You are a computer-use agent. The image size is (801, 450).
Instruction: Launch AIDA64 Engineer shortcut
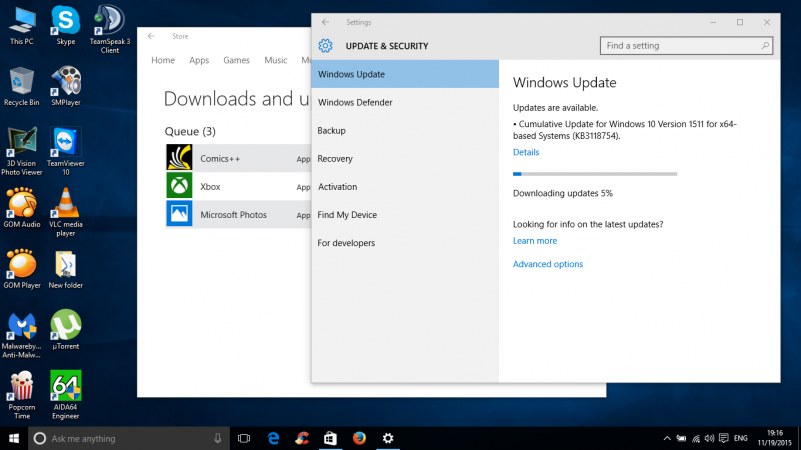[x=66, y=395]
